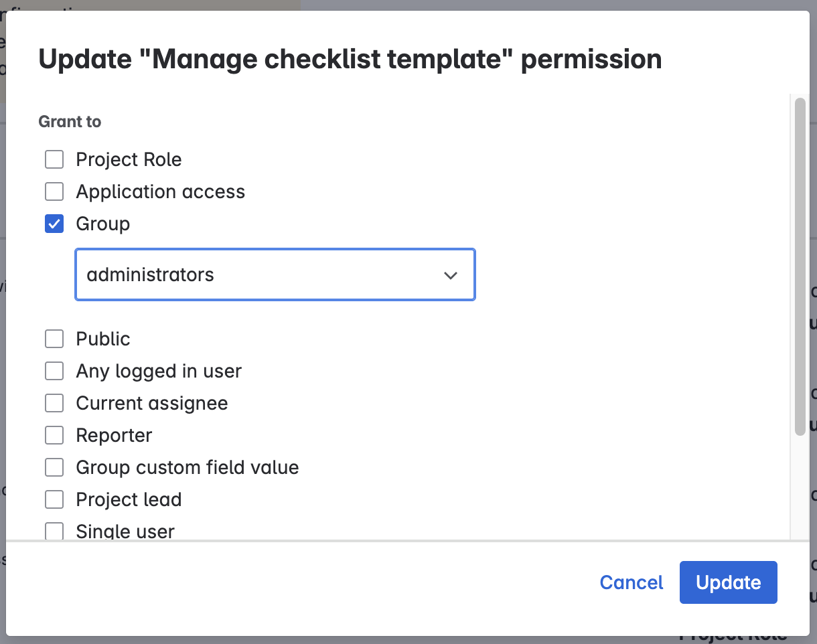Click the dropdown chevron arrow icon

pos(451,275)
